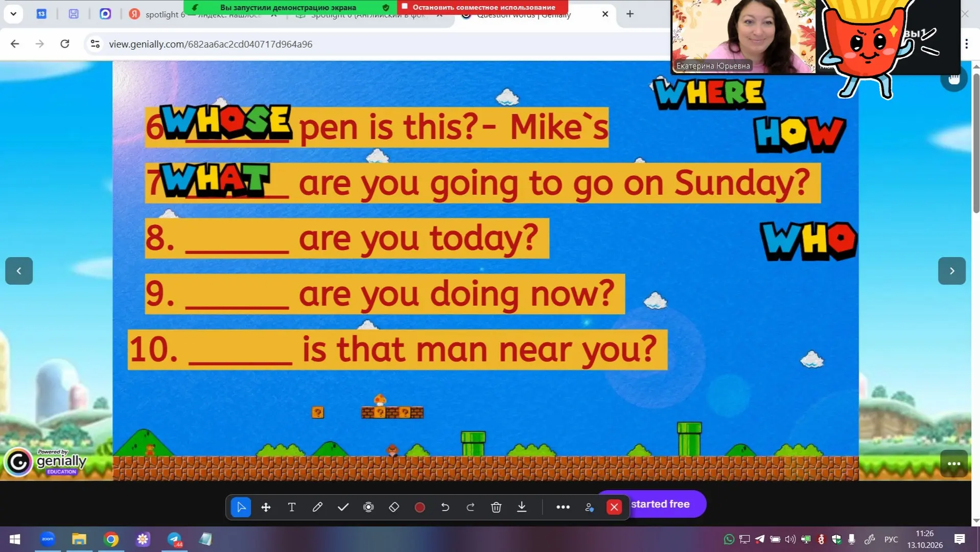This screenshot has height=552, width=980.
Task: Click the HOW word sticker
Action: [800, 134]
